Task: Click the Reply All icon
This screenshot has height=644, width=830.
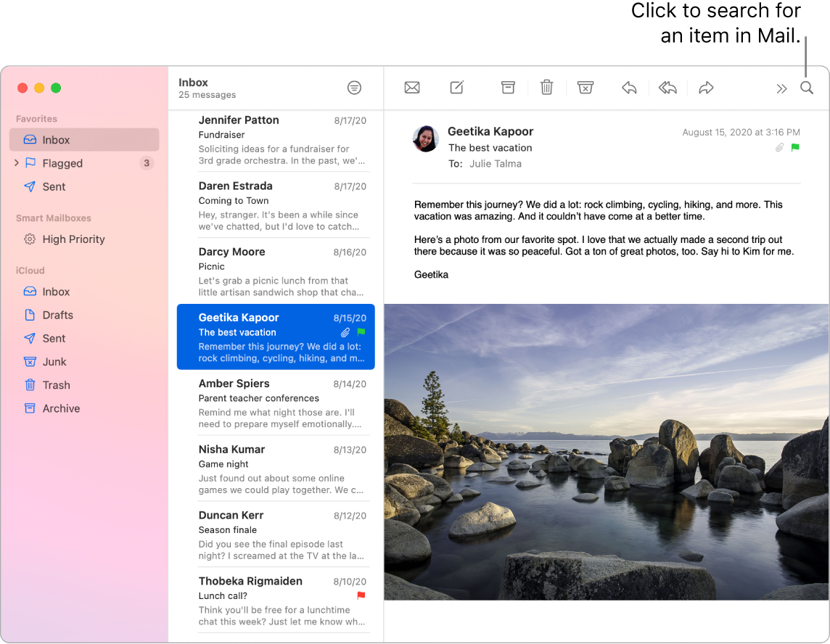Action: click(x=667, y=87)
